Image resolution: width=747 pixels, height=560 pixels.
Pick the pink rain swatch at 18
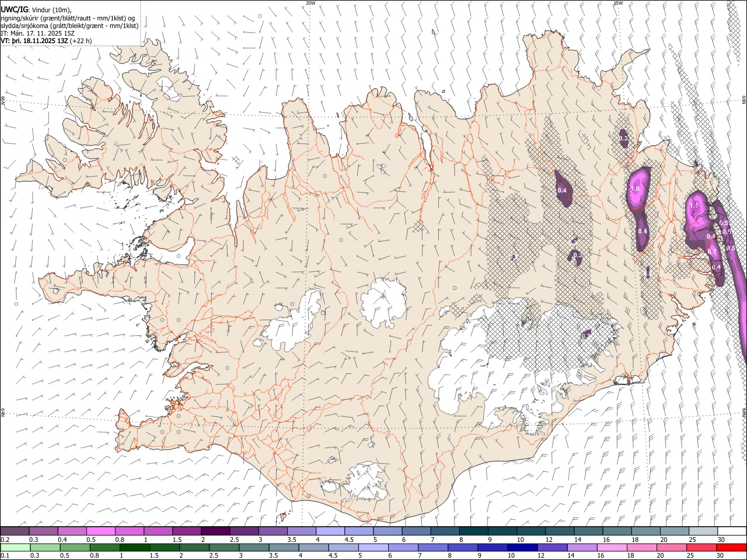tap(642, 547)
